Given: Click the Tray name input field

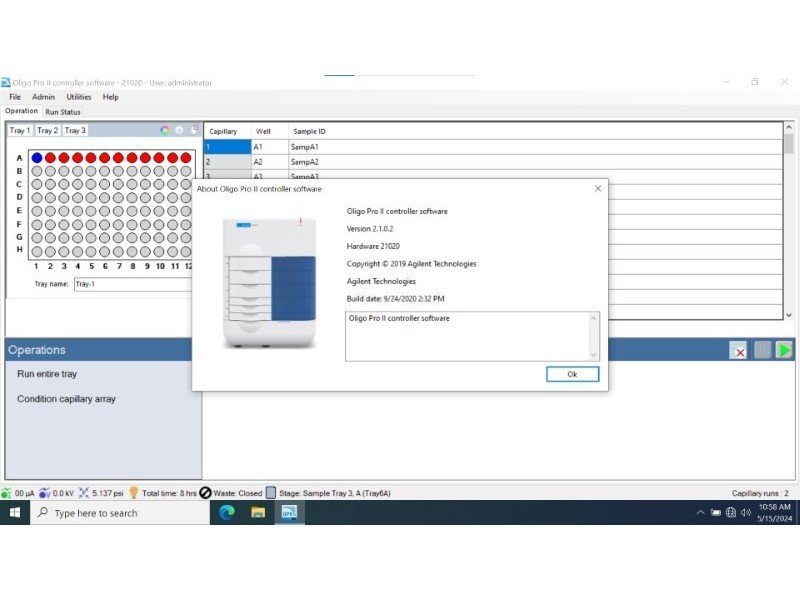Looking at the screenshot, I should [134, 284].
